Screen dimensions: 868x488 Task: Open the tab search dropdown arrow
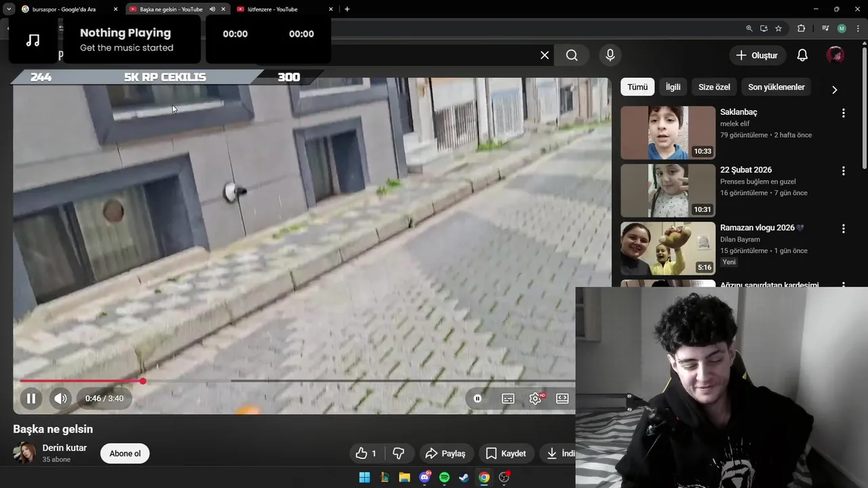point(9,9)
